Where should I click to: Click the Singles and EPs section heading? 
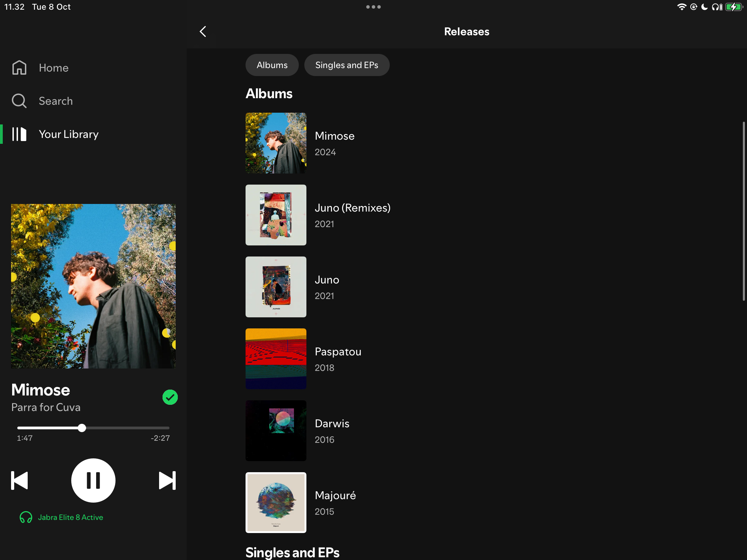(293, 552)
